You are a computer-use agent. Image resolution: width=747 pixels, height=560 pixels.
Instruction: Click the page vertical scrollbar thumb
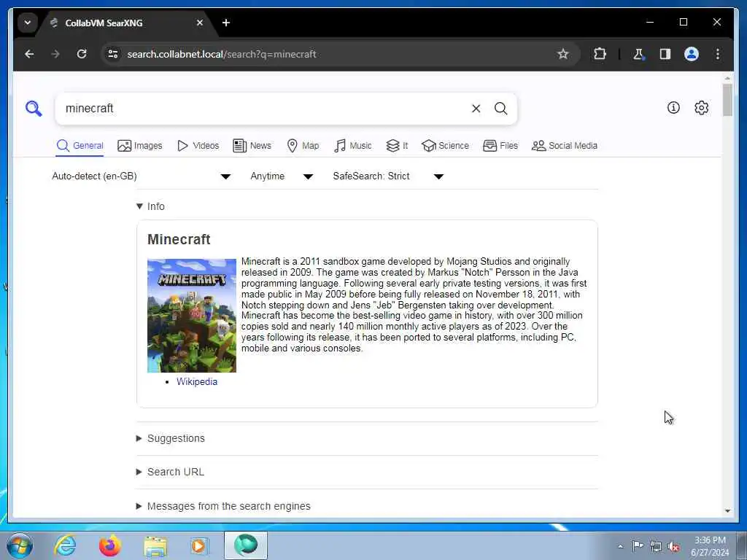click(727, 99)
